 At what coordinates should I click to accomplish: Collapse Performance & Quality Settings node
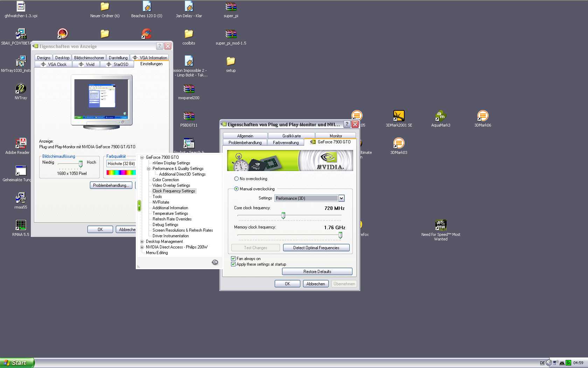coord(149,169)
